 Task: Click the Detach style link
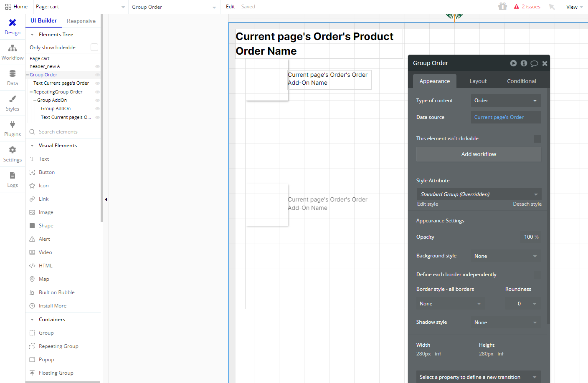(x=527, y=204)
